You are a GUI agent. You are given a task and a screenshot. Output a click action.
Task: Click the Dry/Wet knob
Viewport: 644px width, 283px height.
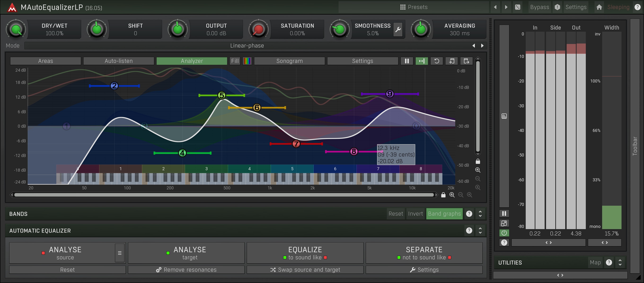[x=16, y=30]
